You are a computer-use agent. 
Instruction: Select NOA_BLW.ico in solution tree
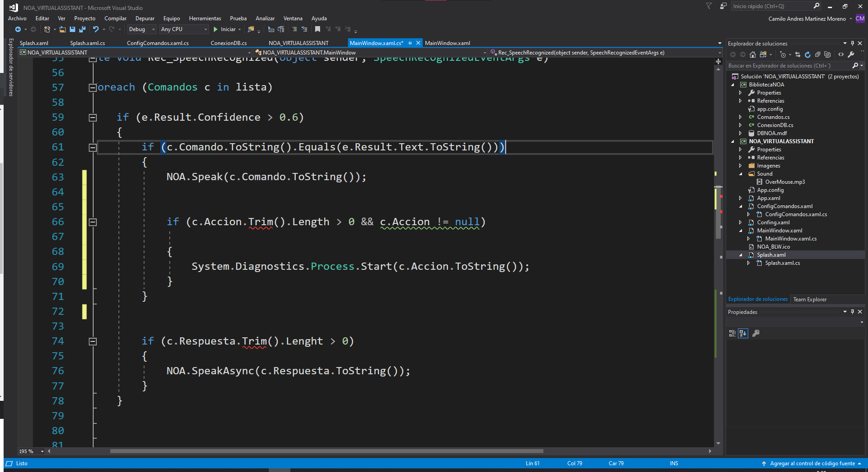773,247
